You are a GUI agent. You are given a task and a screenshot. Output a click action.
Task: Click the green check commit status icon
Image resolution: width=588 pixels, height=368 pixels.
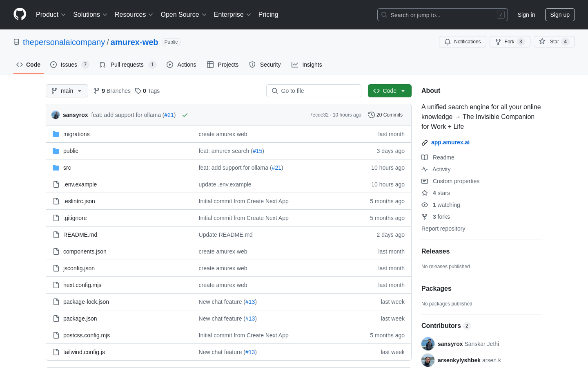click(x=185, y=115)
